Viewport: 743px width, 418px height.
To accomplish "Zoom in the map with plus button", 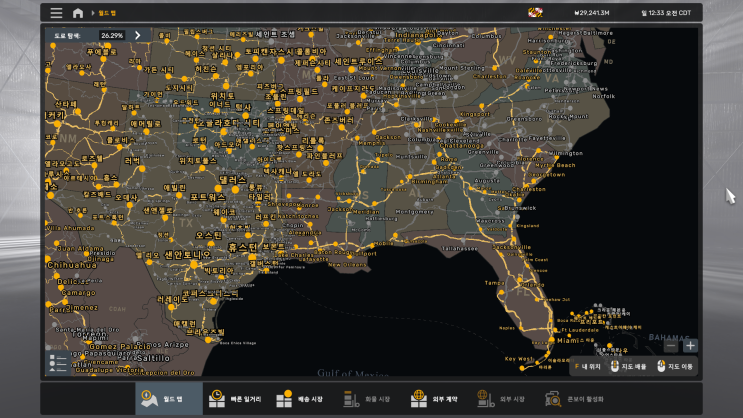I will [x=690, y=346].
